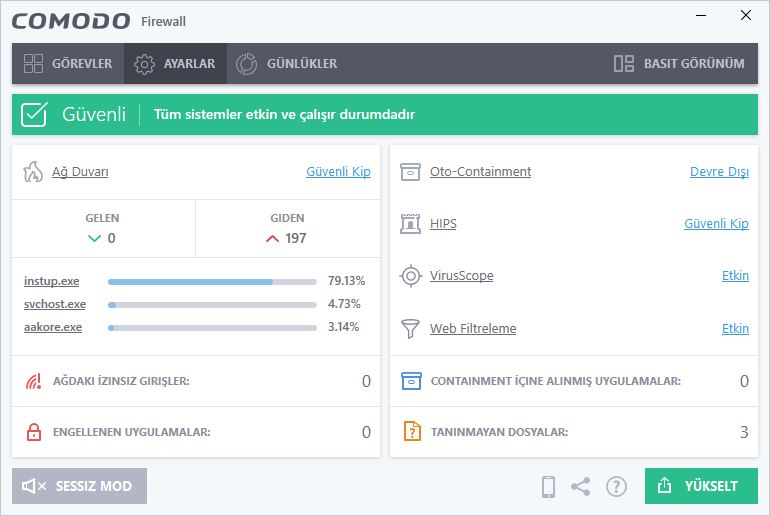Image resolution: width=770 pixels, height=516 pixels.
Task: Click the VirusScope target icon
Action: (x=411, y=276)
